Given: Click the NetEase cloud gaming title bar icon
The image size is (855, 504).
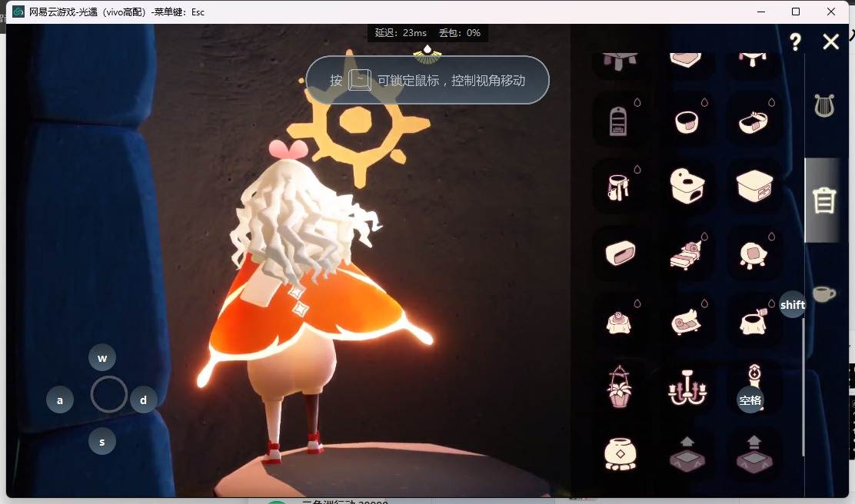Looking at the screenshot, I should [x=18, y=12].
